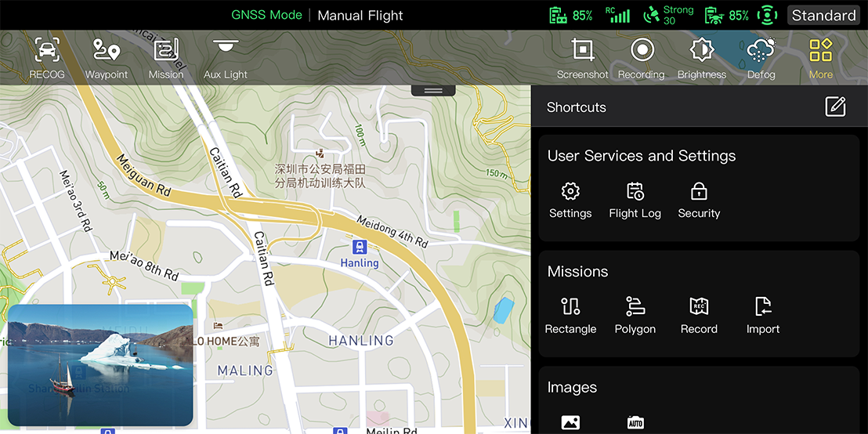Open the RECOG recognition tool
Viewport: 868px width, 434px height.
(x=47, y=58)
